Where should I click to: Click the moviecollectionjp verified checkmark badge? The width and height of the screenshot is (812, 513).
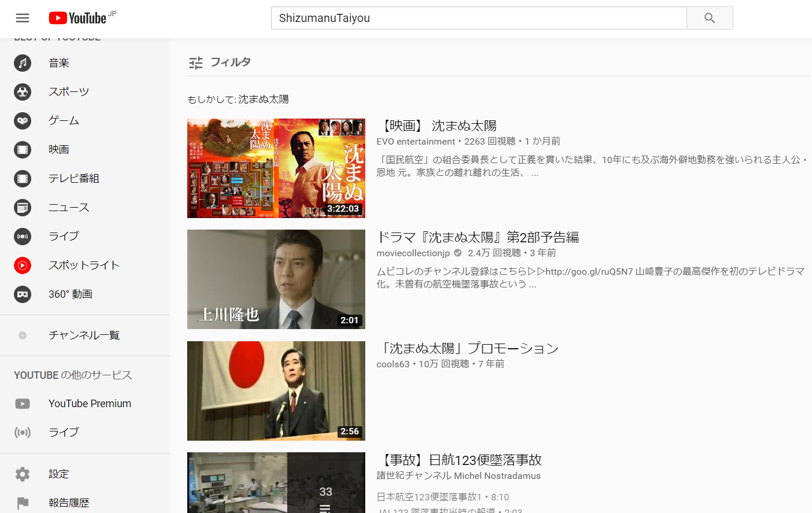(458, 253)
